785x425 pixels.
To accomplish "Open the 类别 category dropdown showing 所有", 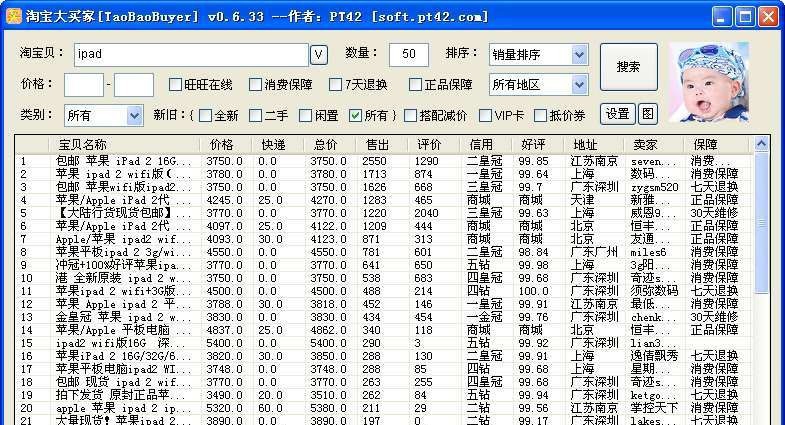I will click(104, 116).
